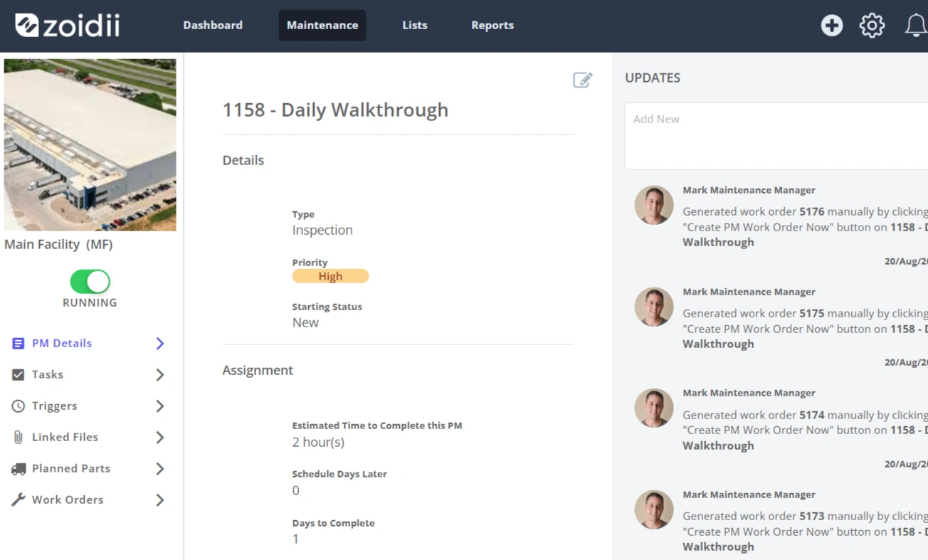Image resolution: width=928 pixels, height=560 pixels.
Task: Click the Assignment section heading
Action: (x=258, y=370)
